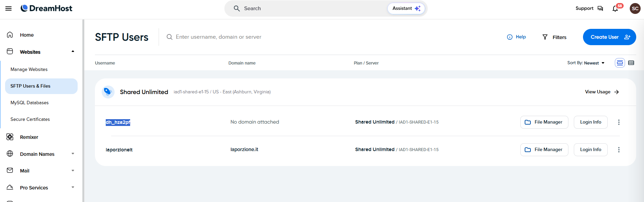
Task: Switch to card view layout icon
Action: tap(620, 63)
